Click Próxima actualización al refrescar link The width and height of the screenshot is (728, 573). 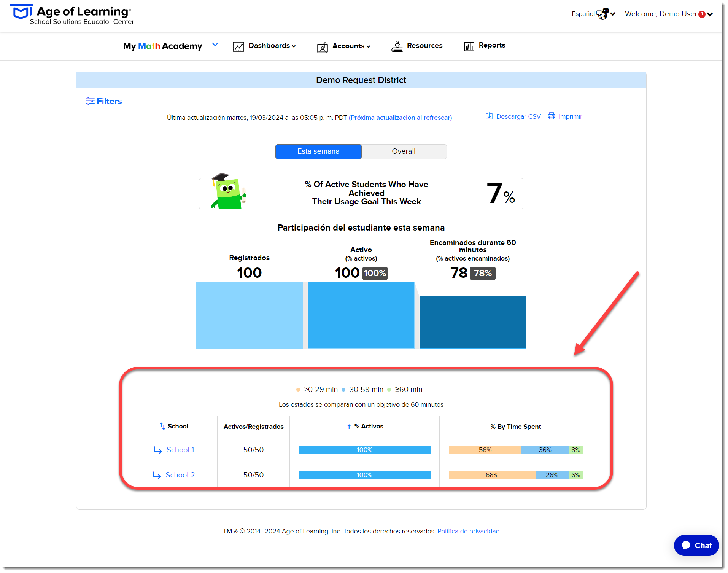(400, 118)
